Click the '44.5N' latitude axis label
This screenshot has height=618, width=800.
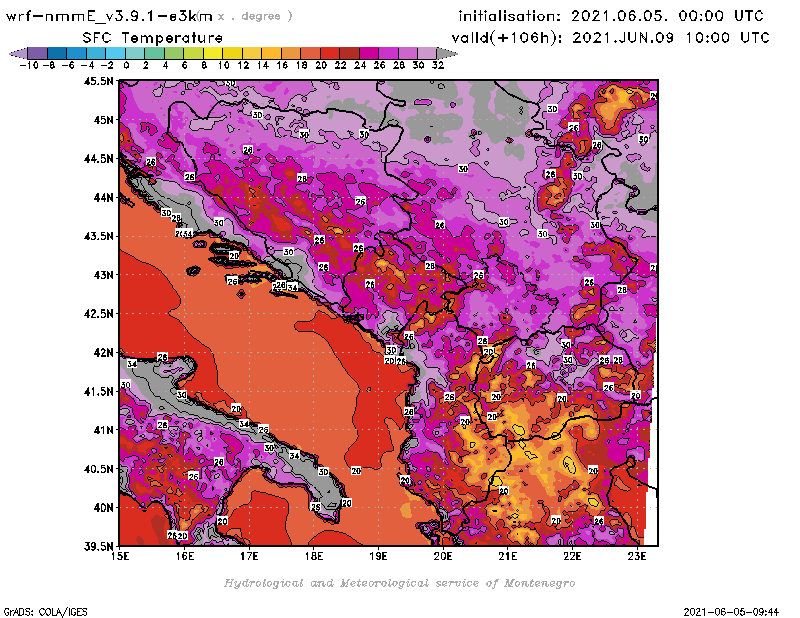98,159
